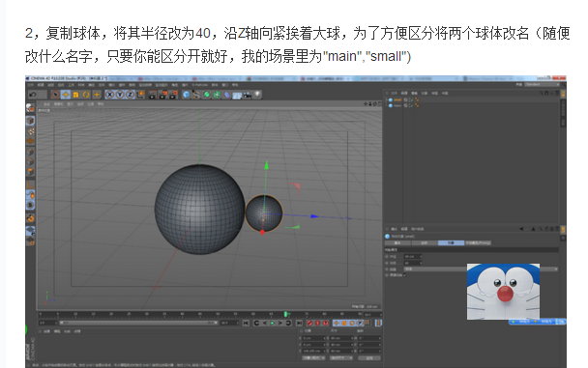
Task: Switch to Polygons mode
Action: [x=30, y=172]
